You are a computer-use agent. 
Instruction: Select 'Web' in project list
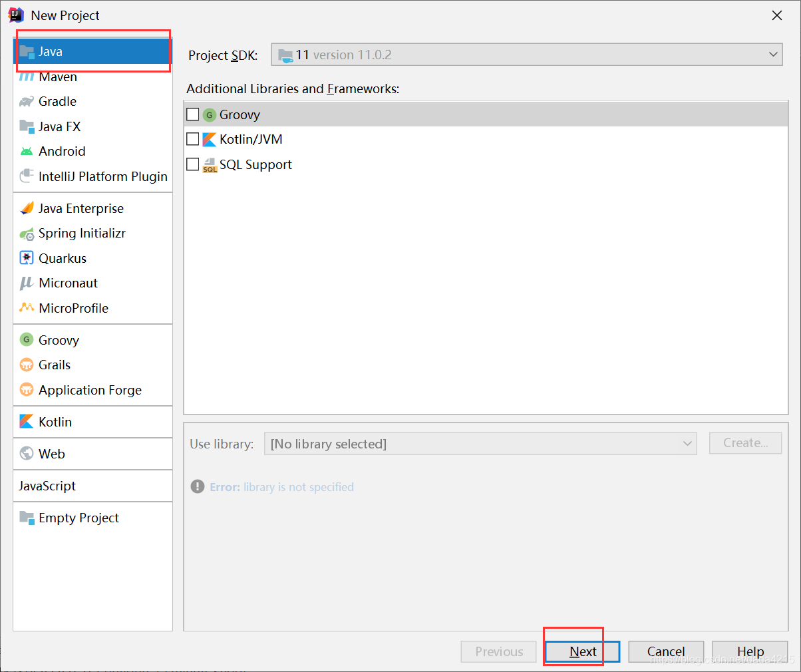click(92, 454)
